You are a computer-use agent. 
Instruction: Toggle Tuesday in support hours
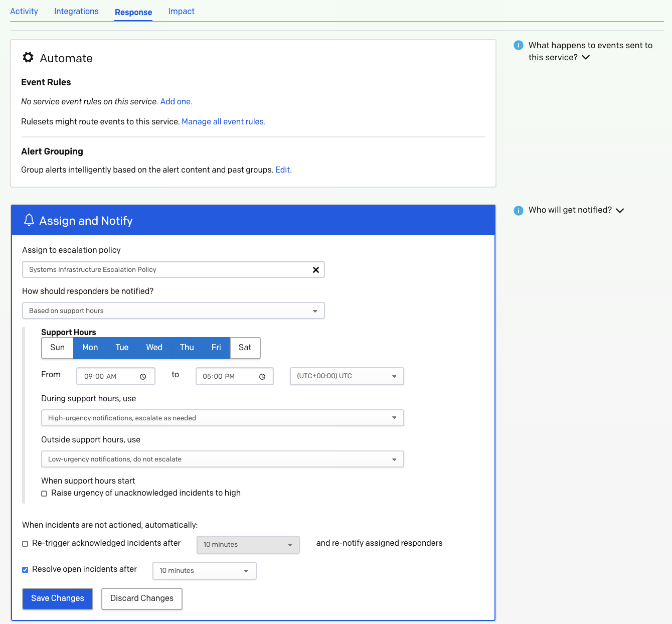[122, 348]
